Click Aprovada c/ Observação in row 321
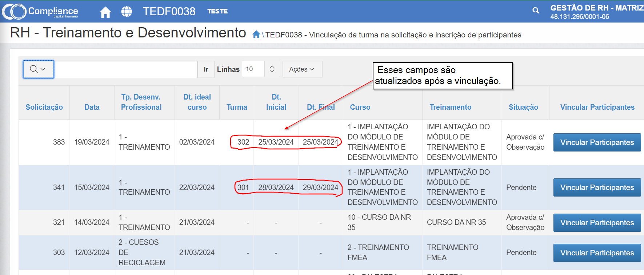The height and width of the screenshot is (275, 644). tap(525, 222)
